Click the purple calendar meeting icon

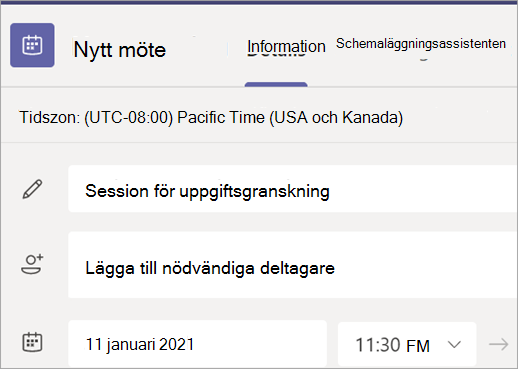[x=32, y=45]
